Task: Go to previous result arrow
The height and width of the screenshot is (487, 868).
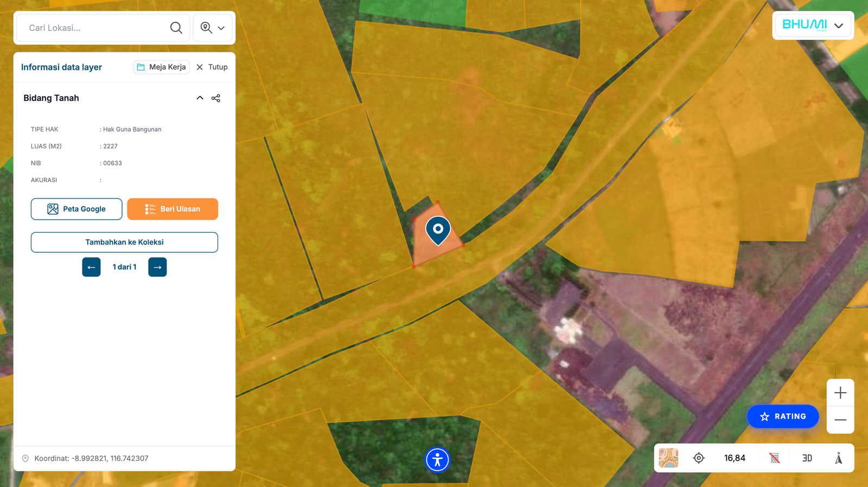Action: pos(91,267)
